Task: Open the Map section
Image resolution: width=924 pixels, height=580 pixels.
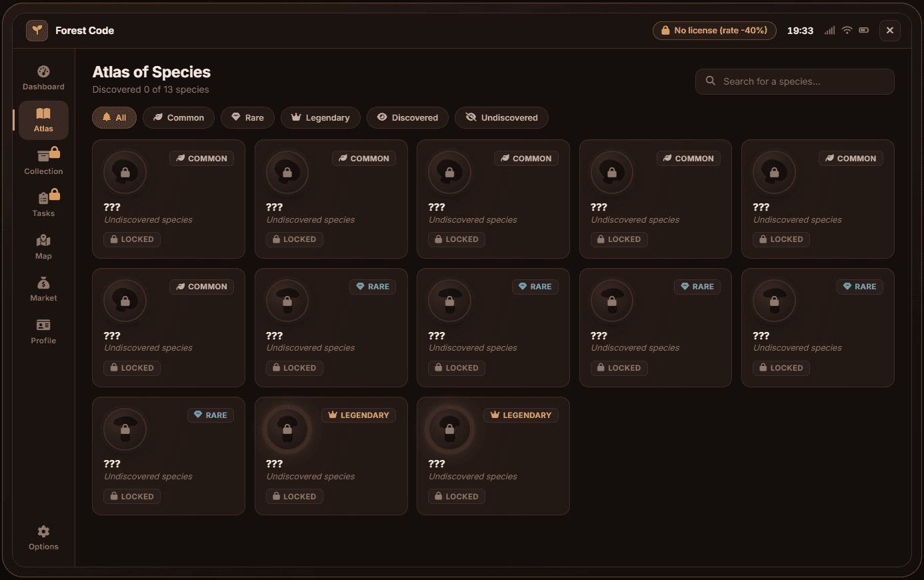Action: click(x=43, y=247)
